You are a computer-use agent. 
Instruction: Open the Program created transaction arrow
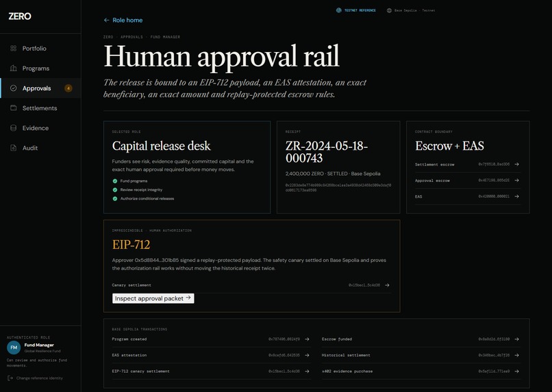tap(307, 339)
